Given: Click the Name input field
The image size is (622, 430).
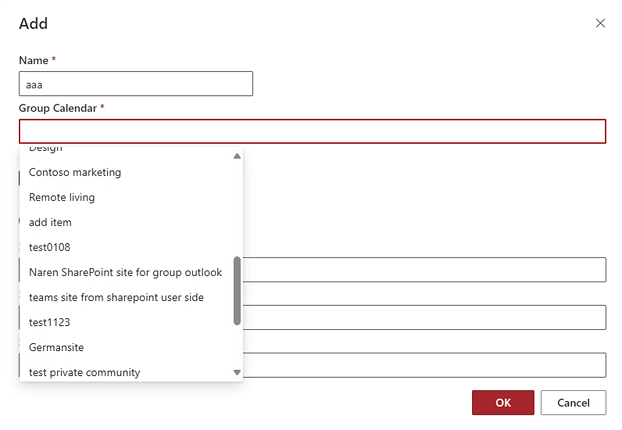Looking at the screenshot, I should (x=136, y=84).
